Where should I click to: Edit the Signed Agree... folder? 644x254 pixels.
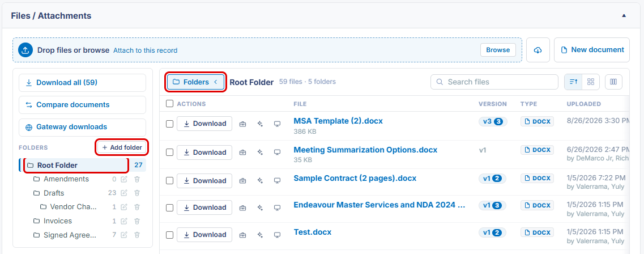click(124, 235)
